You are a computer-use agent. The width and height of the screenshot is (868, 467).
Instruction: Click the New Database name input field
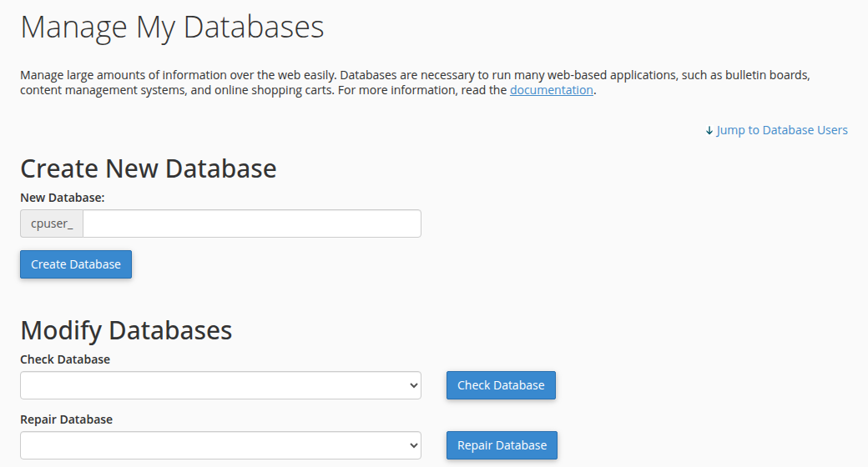252,223
